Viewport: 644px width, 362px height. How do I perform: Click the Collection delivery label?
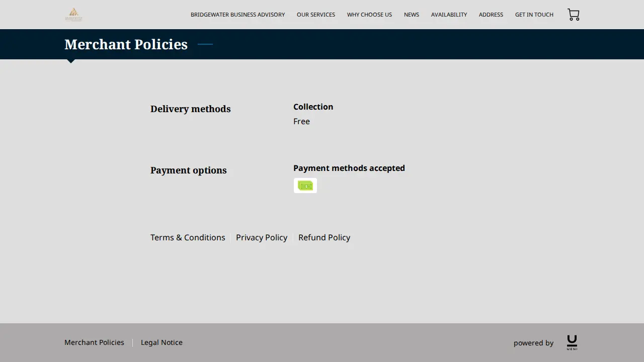[313, 107]
